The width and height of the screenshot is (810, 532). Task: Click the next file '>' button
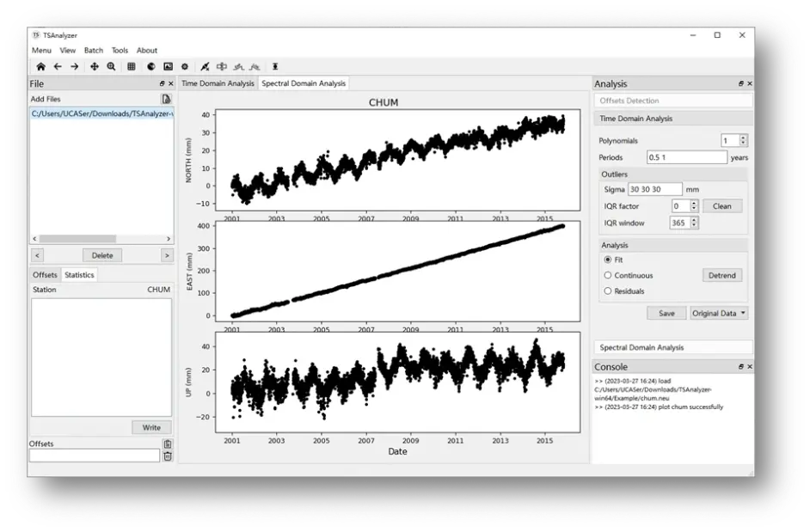point(167,255)
